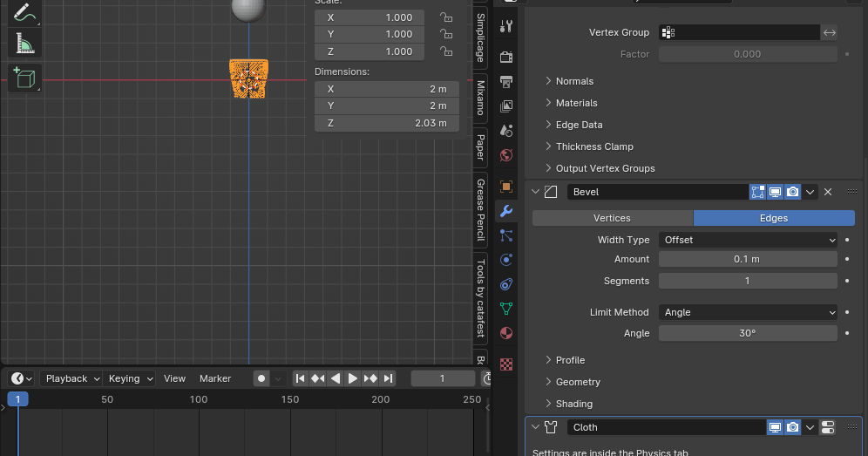Screen dimensions: 868x456
Task: Open the Material properties tab
Action: 506,332
